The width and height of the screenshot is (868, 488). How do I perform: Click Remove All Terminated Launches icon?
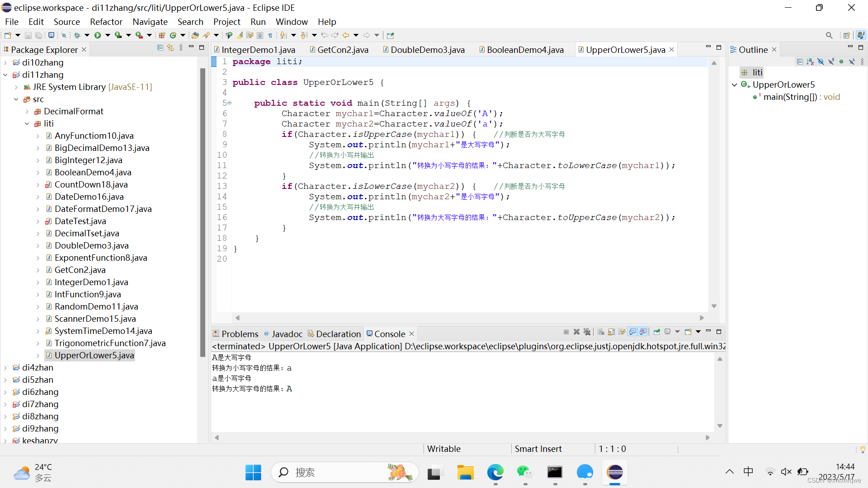(x=587, y=332)
